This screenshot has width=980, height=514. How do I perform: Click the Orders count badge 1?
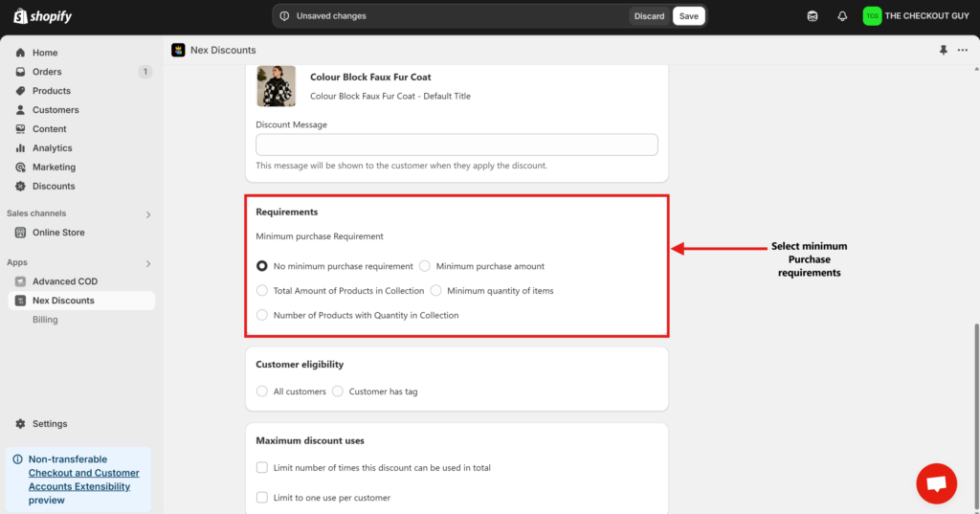tap(145, 72)
